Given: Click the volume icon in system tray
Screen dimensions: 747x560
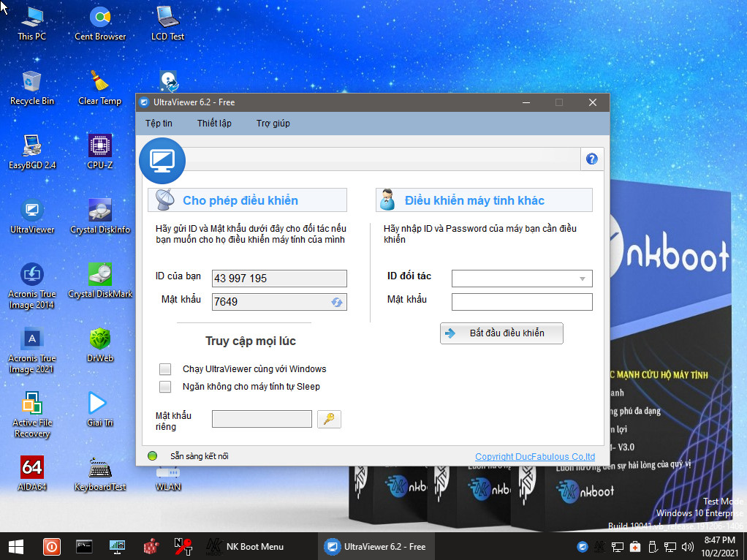Looking at the screenshot, I should [687, 547].
